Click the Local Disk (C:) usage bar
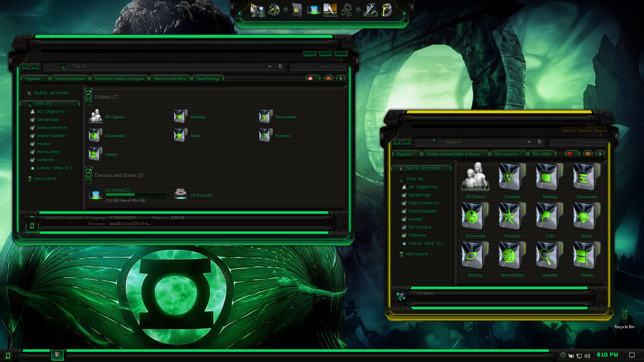 136,195
